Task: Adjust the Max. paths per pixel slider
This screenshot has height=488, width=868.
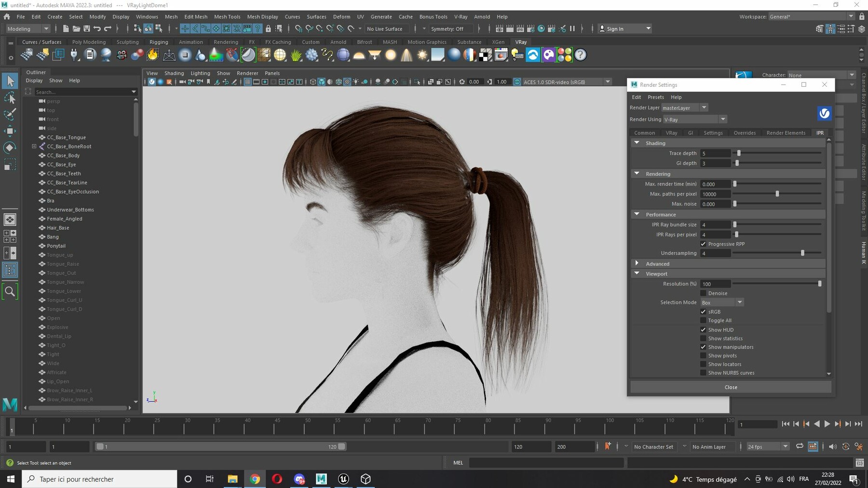Action: (x=777, y=194)
